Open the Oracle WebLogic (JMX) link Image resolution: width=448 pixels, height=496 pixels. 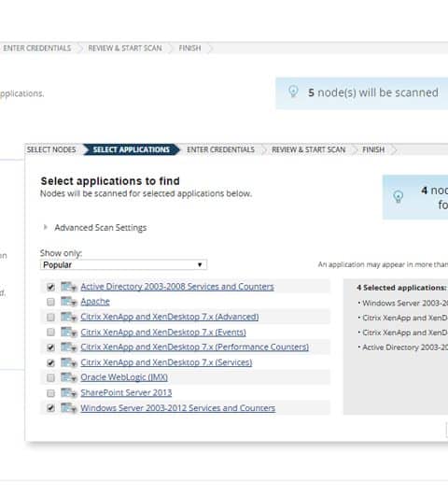[124, 377]
